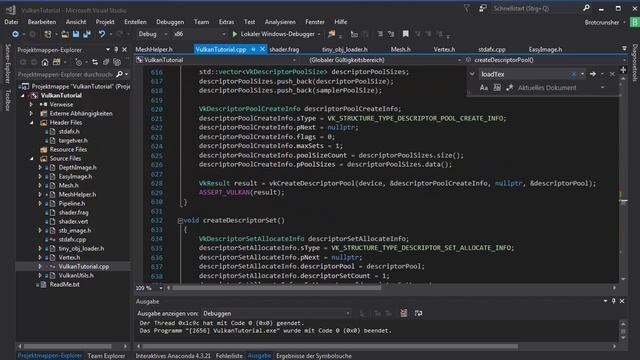The height and width of the screenshot is (360, 640).
Task: Click the notifications filter flag icon
Action: pyautogui.click(x=467, y=8)
